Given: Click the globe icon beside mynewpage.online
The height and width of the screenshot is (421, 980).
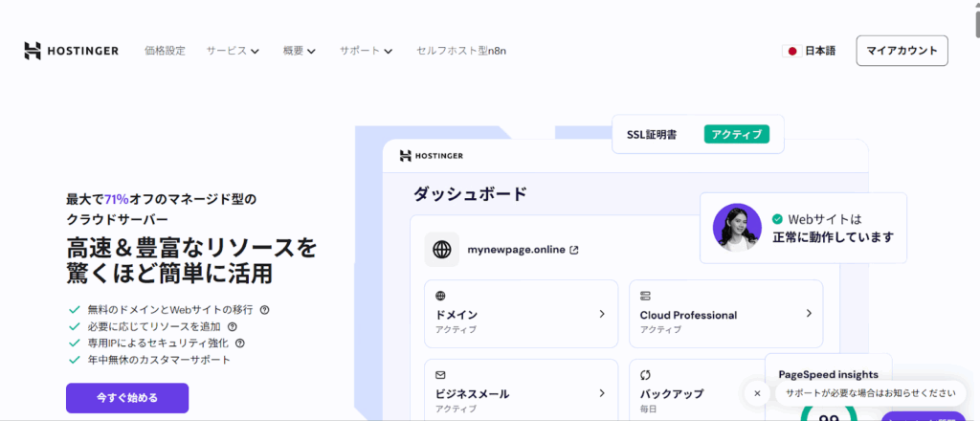Looking at the screenshot, I should [x=442, y=250].
